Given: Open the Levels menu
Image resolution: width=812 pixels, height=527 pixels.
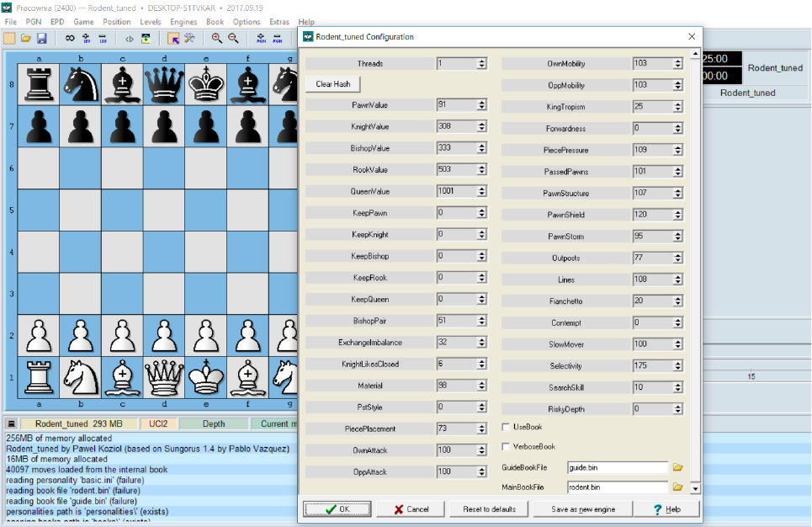Looking at the screenshot, I should tap(150, 22).
